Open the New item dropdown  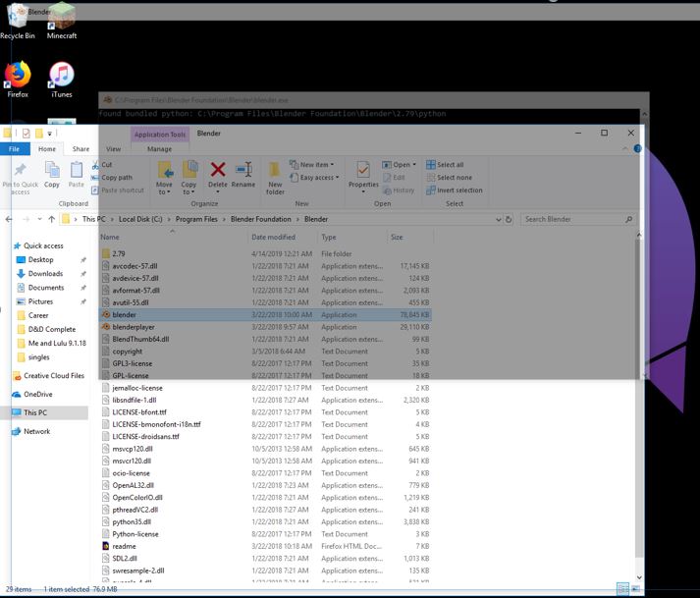(311, 165)
